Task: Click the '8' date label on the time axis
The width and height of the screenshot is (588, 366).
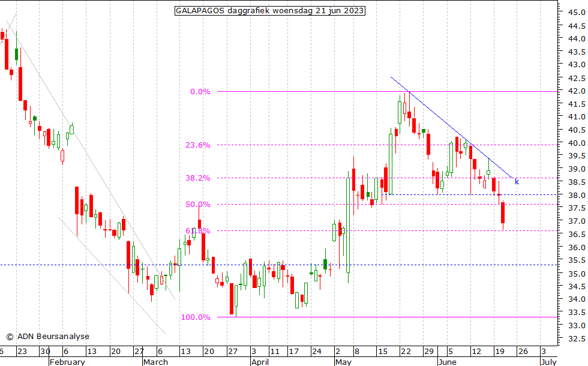Action: coord(357,352)
